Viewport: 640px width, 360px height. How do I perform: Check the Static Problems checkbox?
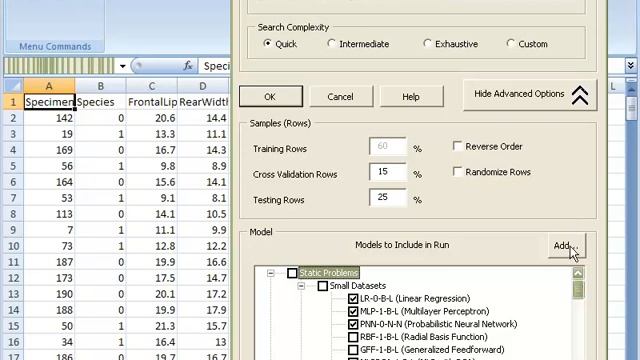point(292,273)
